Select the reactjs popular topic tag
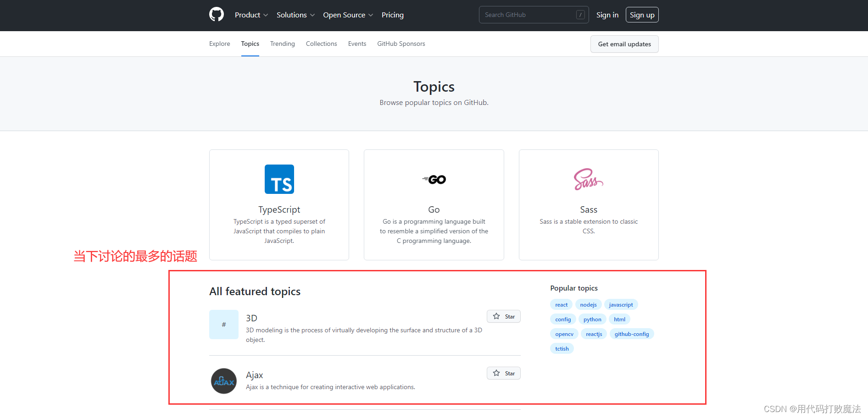868x418 pixels. coord(594,334)
